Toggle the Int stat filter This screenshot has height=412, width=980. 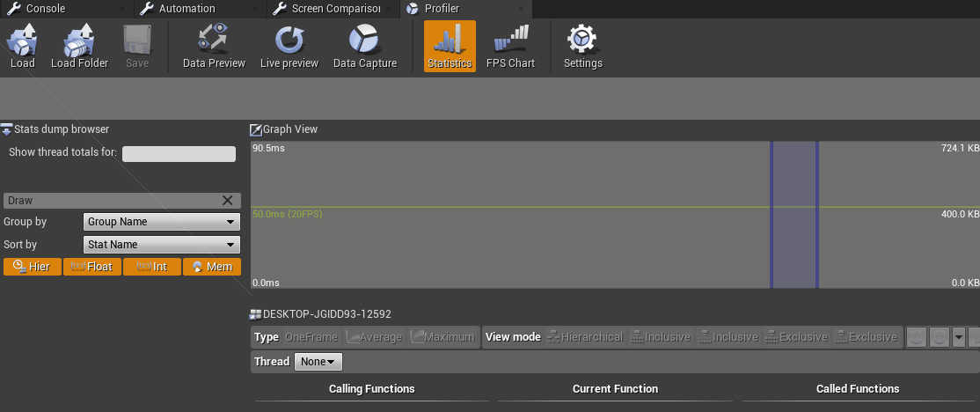(152, 267)
